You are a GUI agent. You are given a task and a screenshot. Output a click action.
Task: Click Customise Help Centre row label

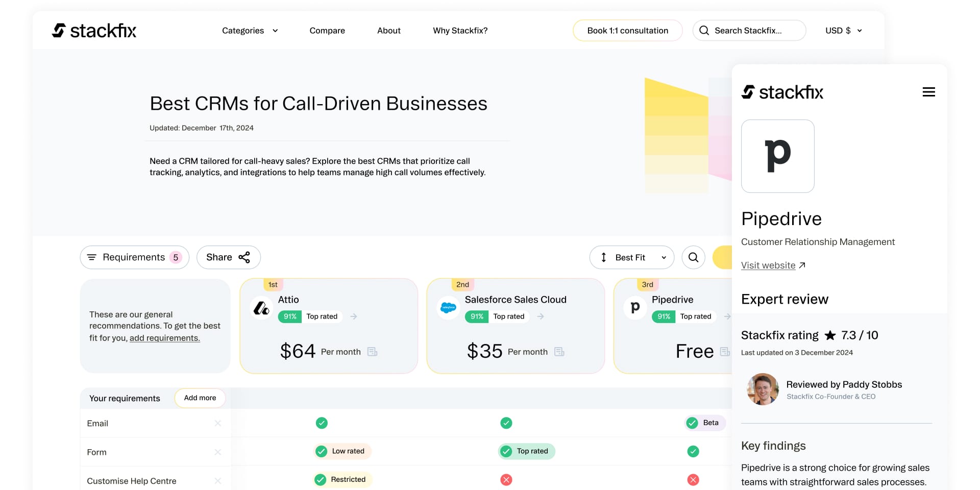click(x=132, y=481)
